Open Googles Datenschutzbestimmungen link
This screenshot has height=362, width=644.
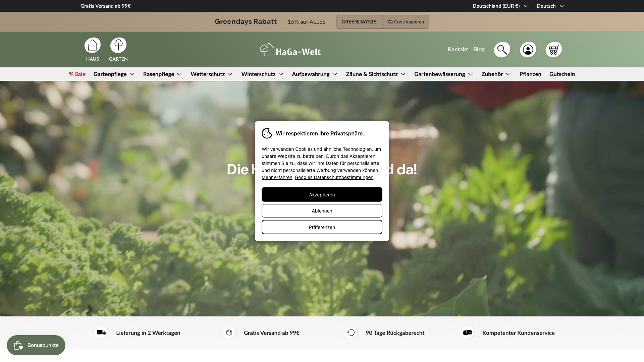coord(334,177)
